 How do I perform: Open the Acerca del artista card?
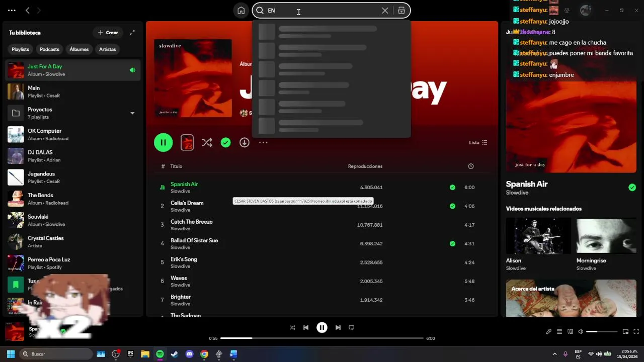pos(571,298)
